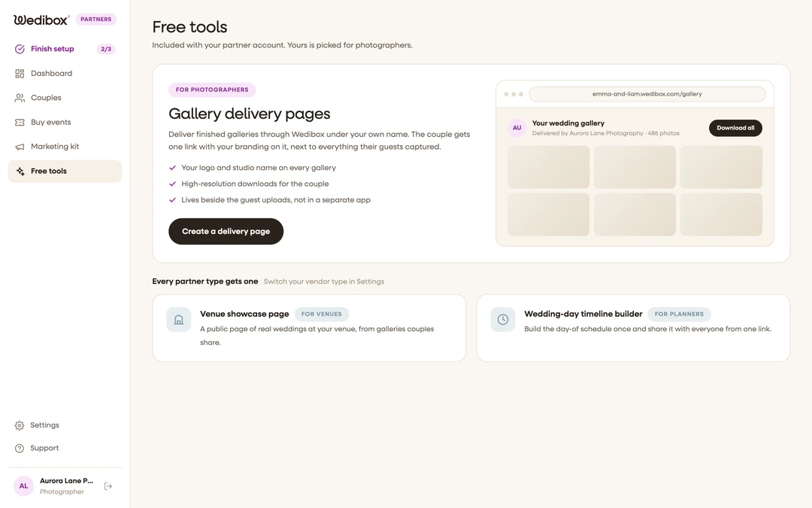Click the FOR VENUES tag
Screen dimensions: 812x508
click(x=322, y=314)
